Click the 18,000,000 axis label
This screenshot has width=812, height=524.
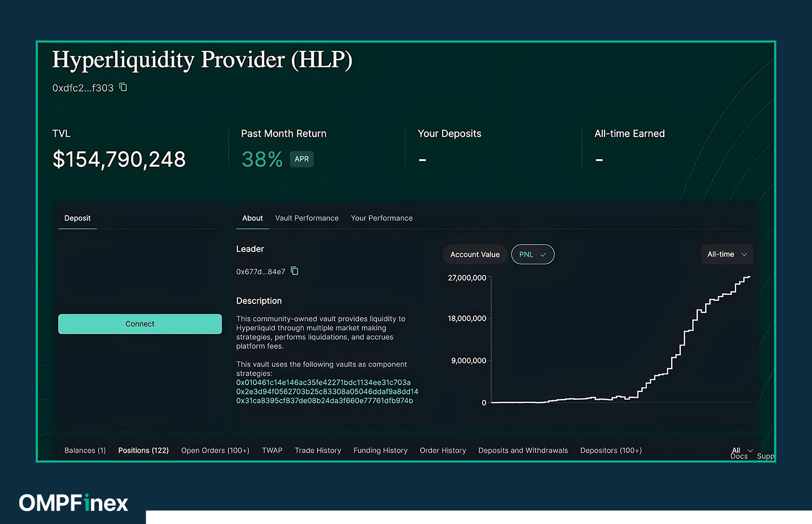point(467,319)
